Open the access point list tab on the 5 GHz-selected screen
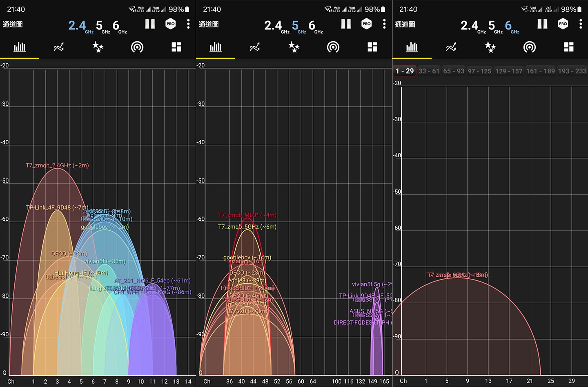Image resolution: width=588 pixels, height=387 pixels. [x=333, y=47]
